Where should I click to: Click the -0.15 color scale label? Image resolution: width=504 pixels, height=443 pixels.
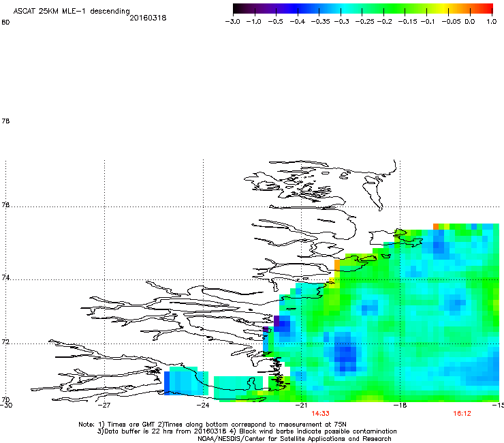point(407,22)
